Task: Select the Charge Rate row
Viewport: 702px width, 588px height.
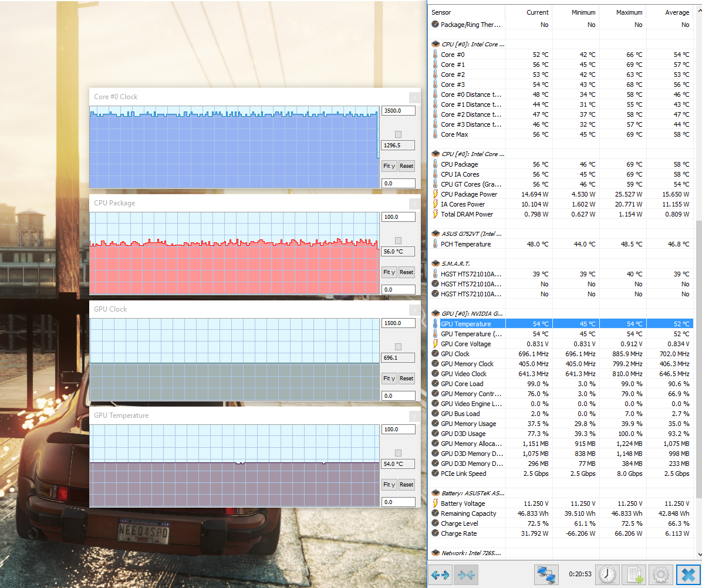Action: click(x=561, y=533)
